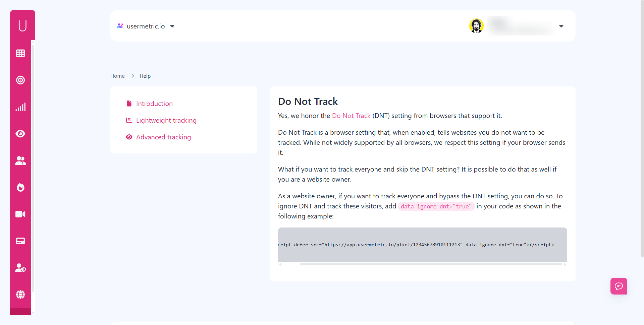Click the eye icon for page views

pos(20,134)
